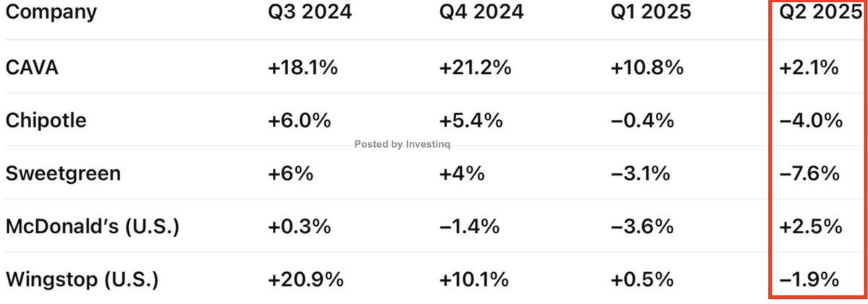Select the Chipotle row label

[46, 121]
